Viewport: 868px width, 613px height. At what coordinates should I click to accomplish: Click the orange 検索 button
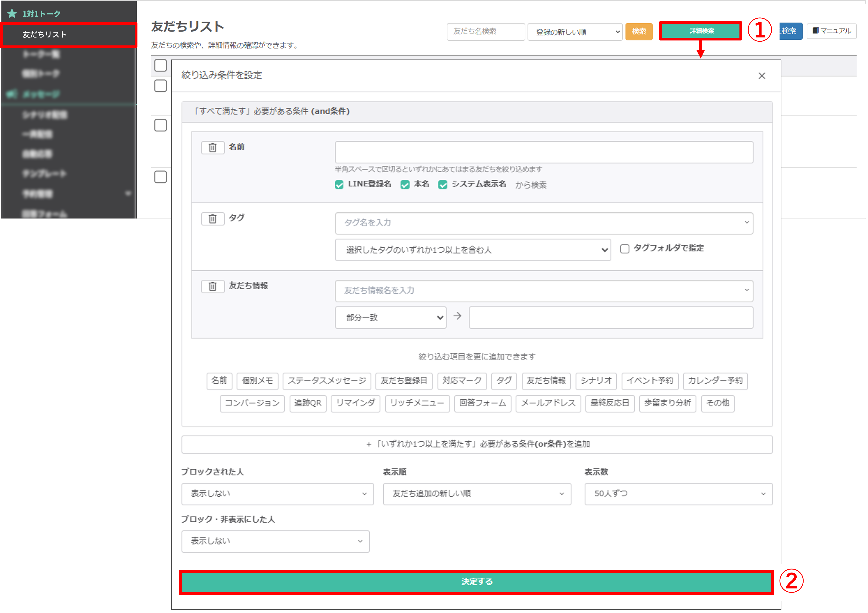(639, 31)
